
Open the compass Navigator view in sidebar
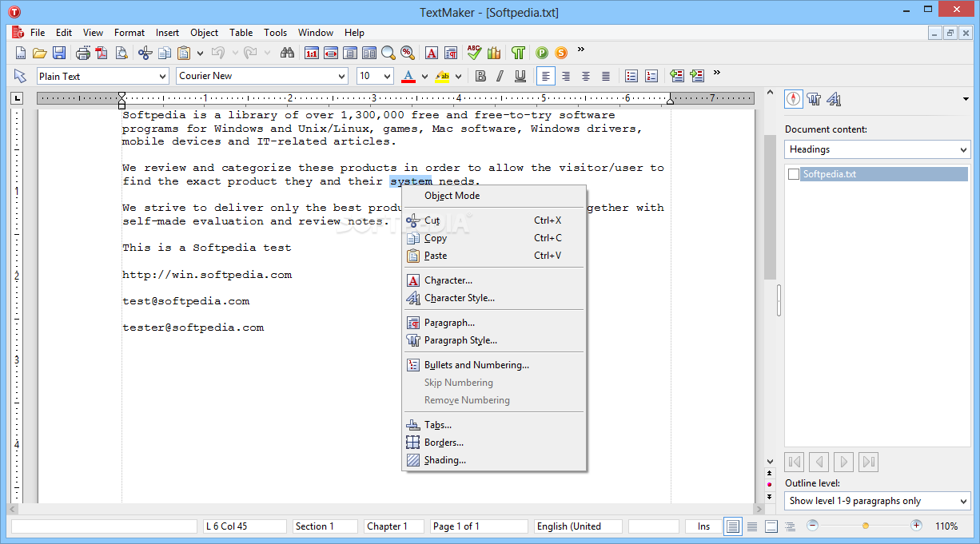tap(794, 99)
